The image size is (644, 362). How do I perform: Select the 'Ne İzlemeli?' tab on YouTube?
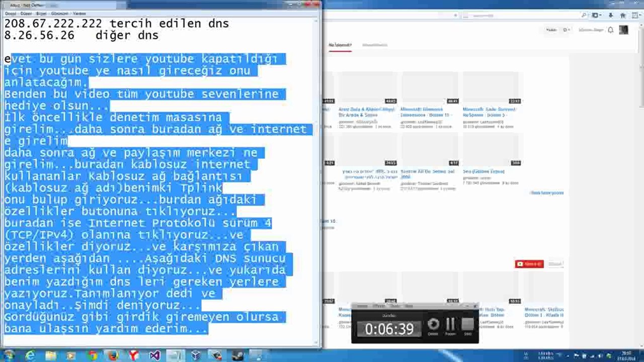(340, 45)
